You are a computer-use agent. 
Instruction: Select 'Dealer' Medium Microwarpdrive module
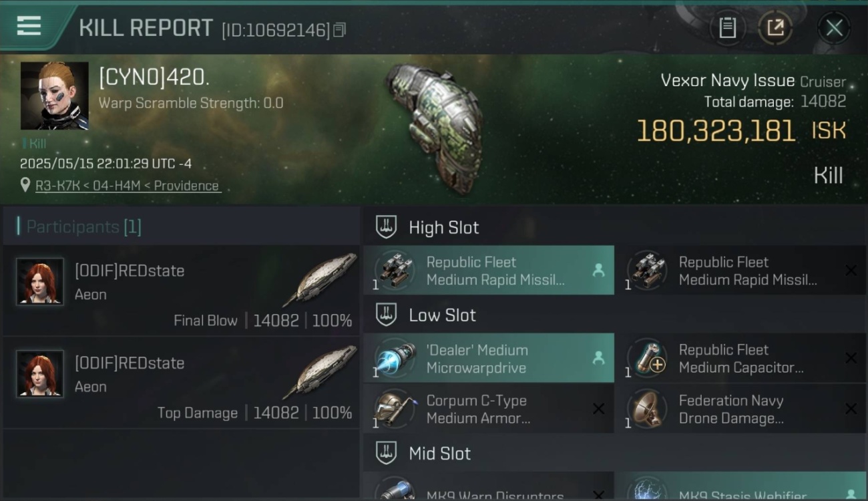[x=489, y=358]
